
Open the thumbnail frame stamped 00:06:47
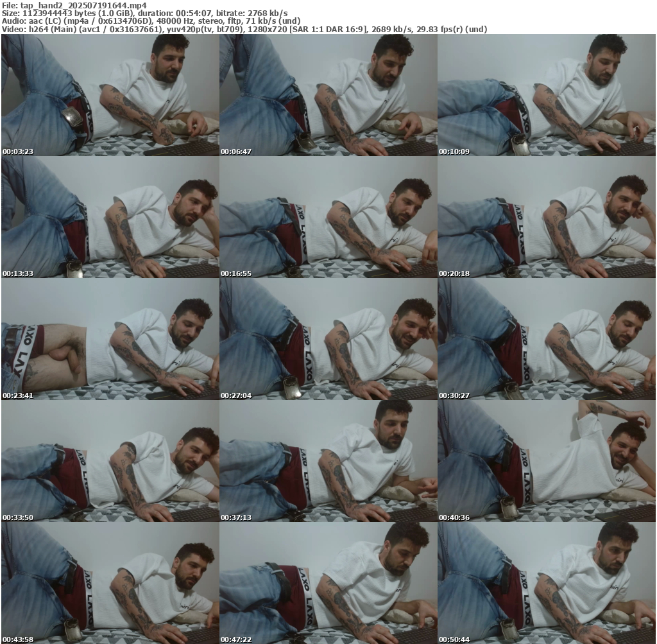328,95
